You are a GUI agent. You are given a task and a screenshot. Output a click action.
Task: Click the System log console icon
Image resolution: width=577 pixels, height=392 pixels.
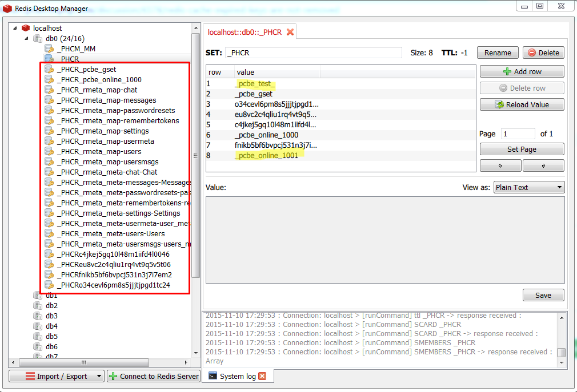click(213, 376)
